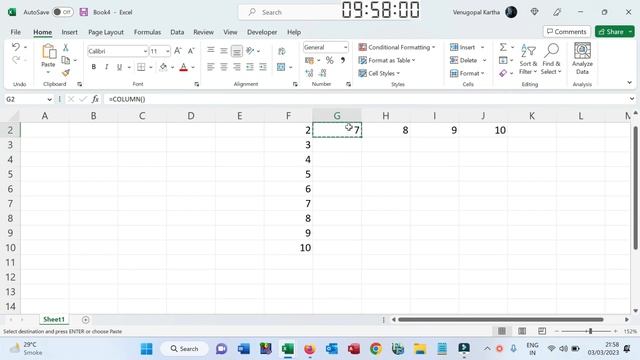Open Analyze Data tool
This screenshot has height=360, width=640.
[582, 59]
